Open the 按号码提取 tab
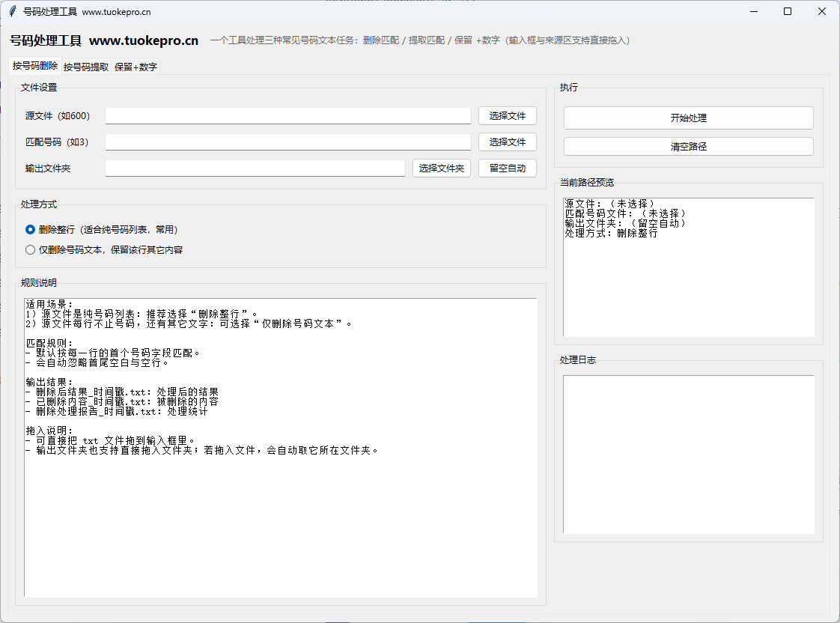 pyautogui.click(x=85, y=67)
